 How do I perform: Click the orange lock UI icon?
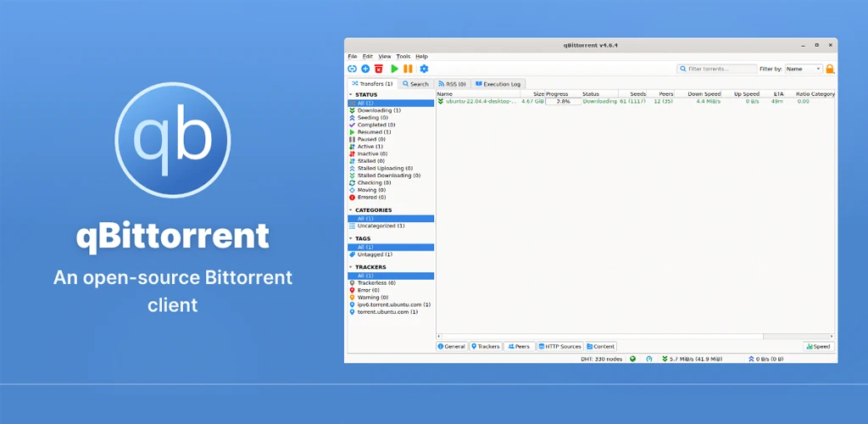[x=830, y=70]
